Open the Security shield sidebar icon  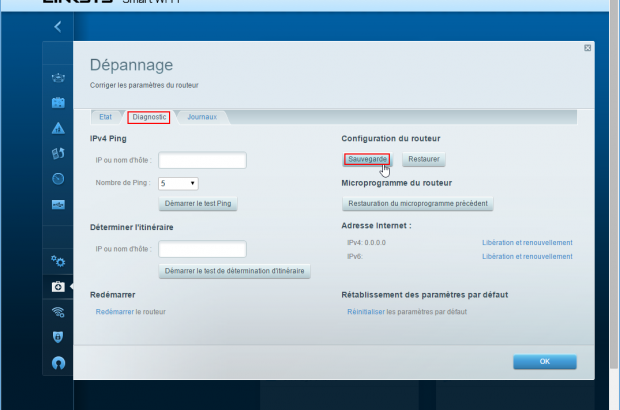click(x=58, y=336)
